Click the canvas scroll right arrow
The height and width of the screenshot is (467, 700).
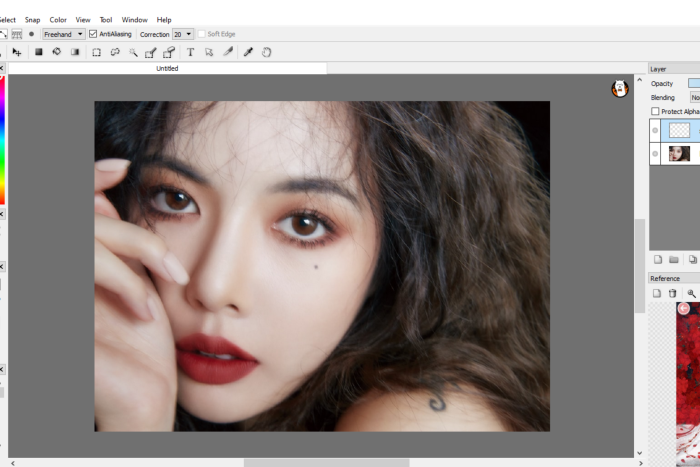tap(640, 463)
